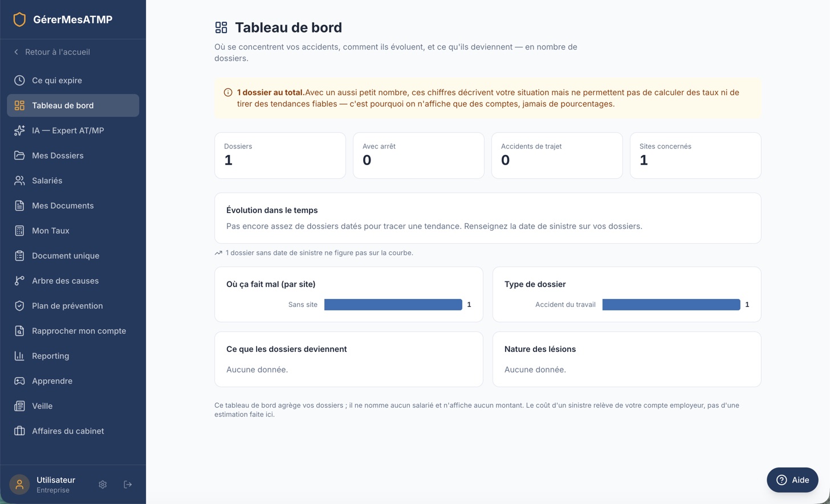This screenshot has height=504, width=830.
Task: Click the folder icon for Mes Dossiers
Action: point(19,155)
